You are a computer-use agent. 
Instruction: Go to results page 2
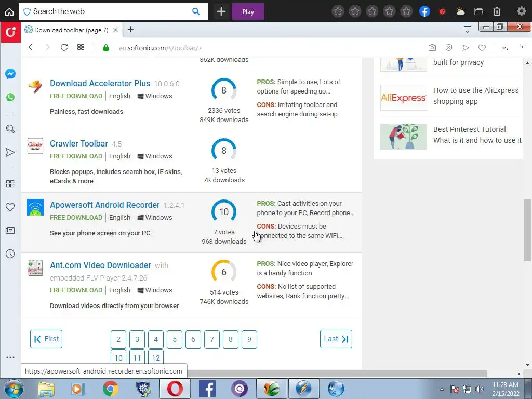point(118,339)
